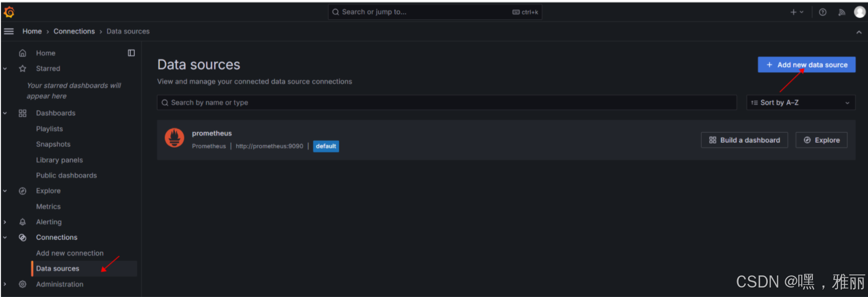Collapse the Dashboards section chevron
Screen dimensions: 868x297
(5, 113)
